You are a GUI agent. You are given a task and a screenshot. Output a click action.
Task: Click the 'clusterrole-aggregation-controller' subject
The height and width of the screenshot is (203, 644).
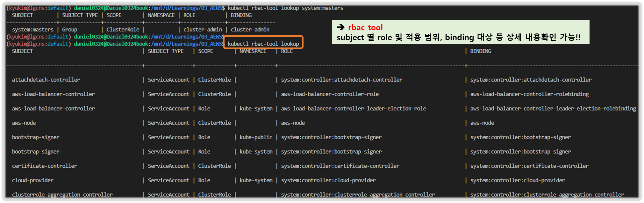(62, 194)
